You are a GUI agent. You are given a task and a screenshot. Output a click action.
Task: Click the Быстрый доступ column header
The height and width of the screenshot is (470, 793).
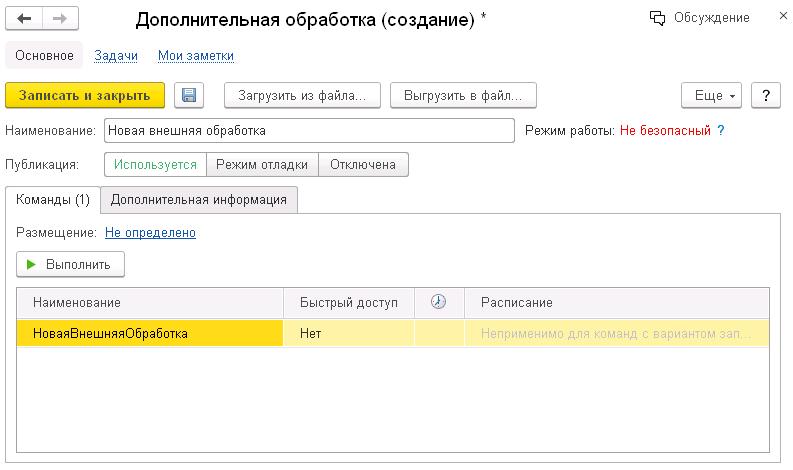click(349, 303)
